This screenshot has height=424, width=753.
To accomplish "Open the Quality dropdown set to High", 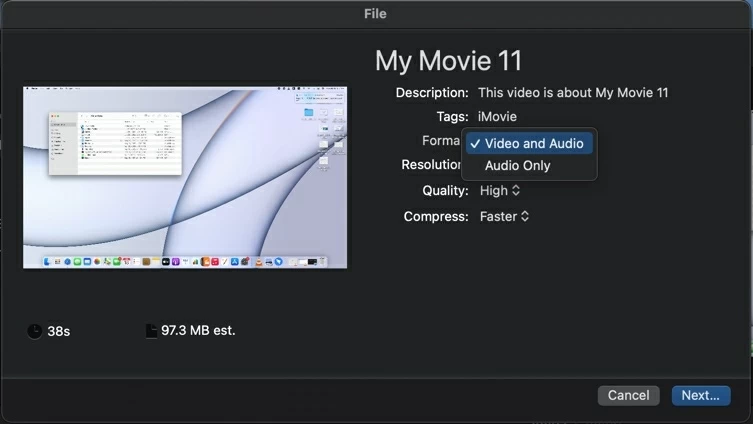I will [500, 191].
